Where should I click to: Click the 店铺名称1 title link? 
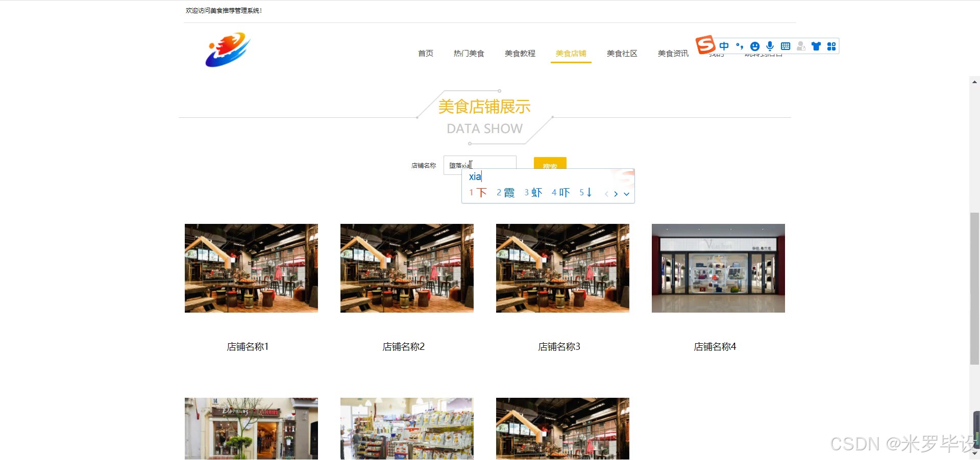248,347
